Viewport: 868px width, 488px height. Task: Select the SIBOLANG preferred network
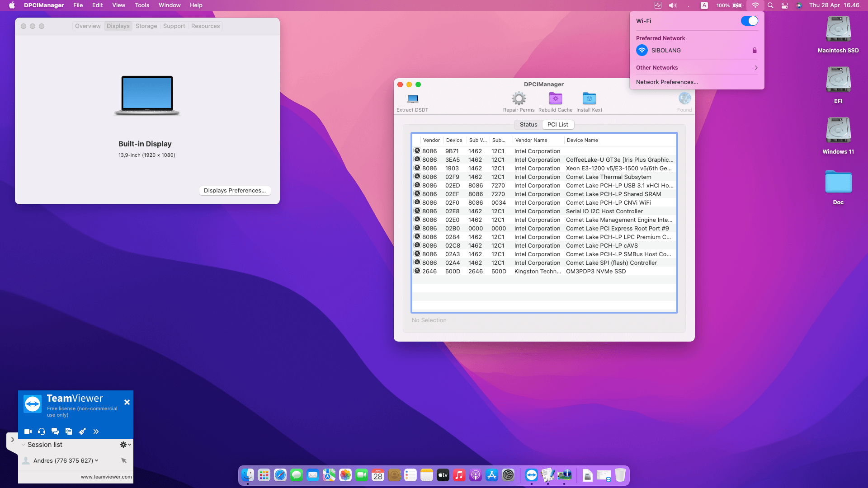click(x=697, y=51)
